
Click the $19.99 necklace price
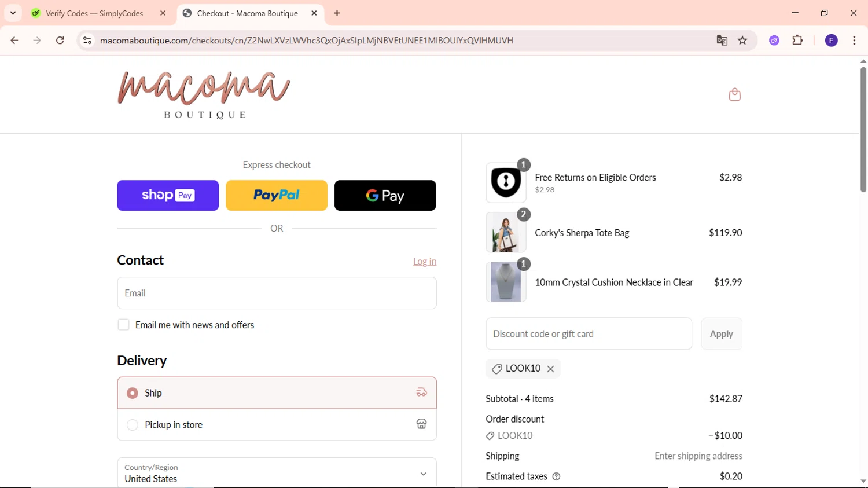tap(728, 282)
